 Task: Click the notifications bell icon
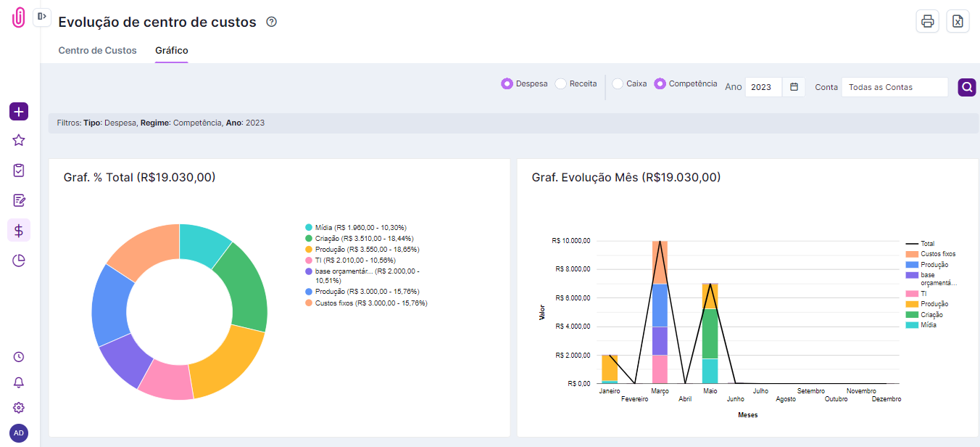[x=19, y=382]
